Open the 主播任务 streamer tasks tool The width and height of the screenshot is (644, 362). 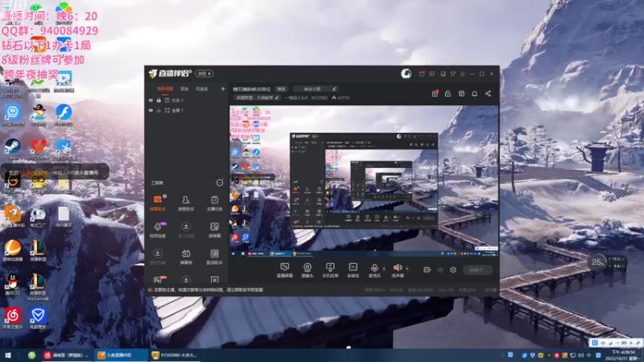pos(214,204)
